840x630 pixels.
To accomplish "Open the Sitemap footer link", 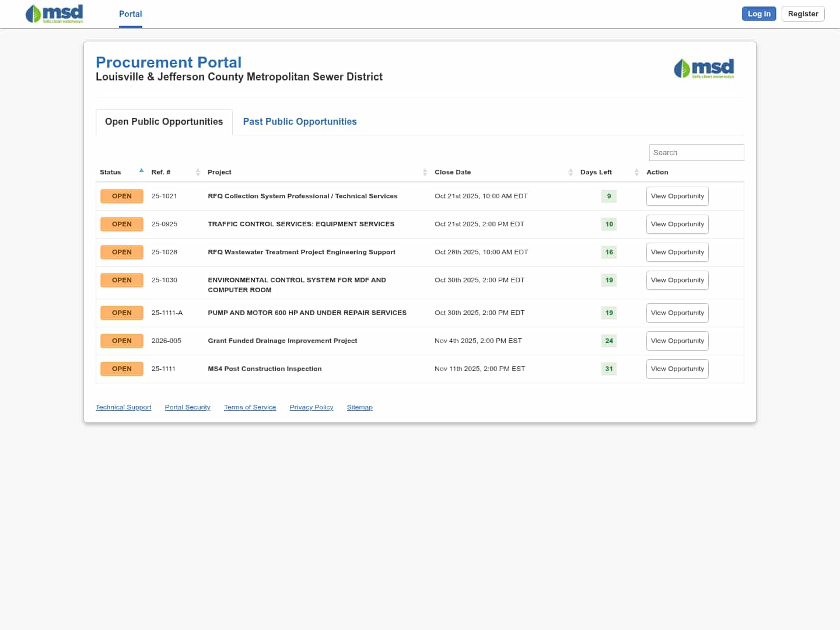I will pyautogui.click(x=359, y=407).
